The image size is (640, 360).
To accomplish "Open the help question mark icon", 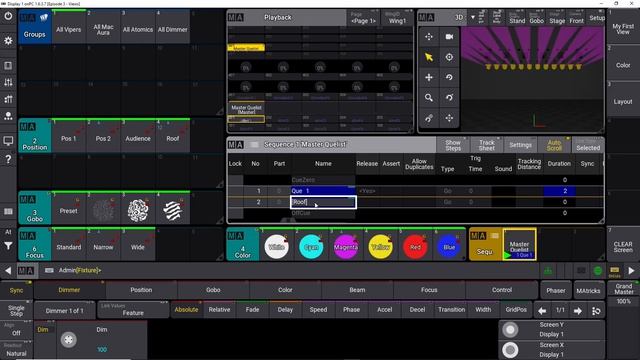I will pyautogui.click(x=8, y=159).
